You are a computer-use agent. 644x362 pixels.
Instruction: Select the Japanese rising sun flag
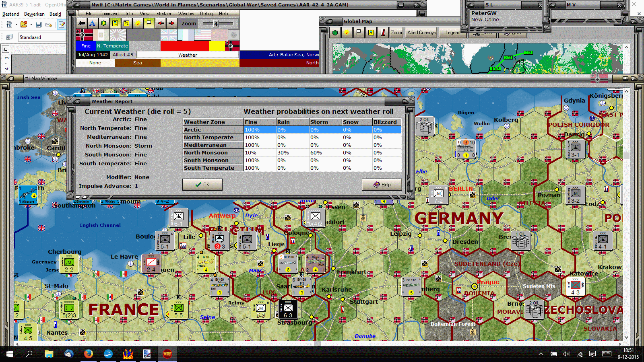point(118,35)
